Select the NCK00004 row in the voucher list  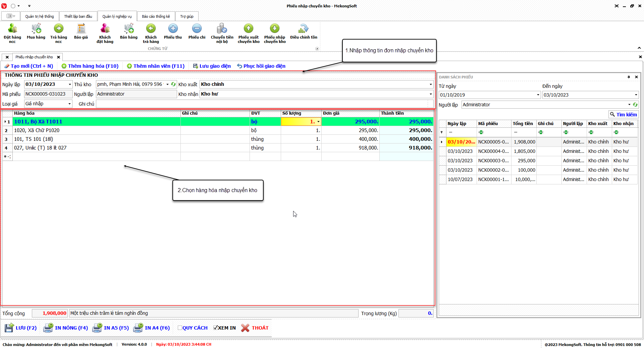click(x=493, y=152)
